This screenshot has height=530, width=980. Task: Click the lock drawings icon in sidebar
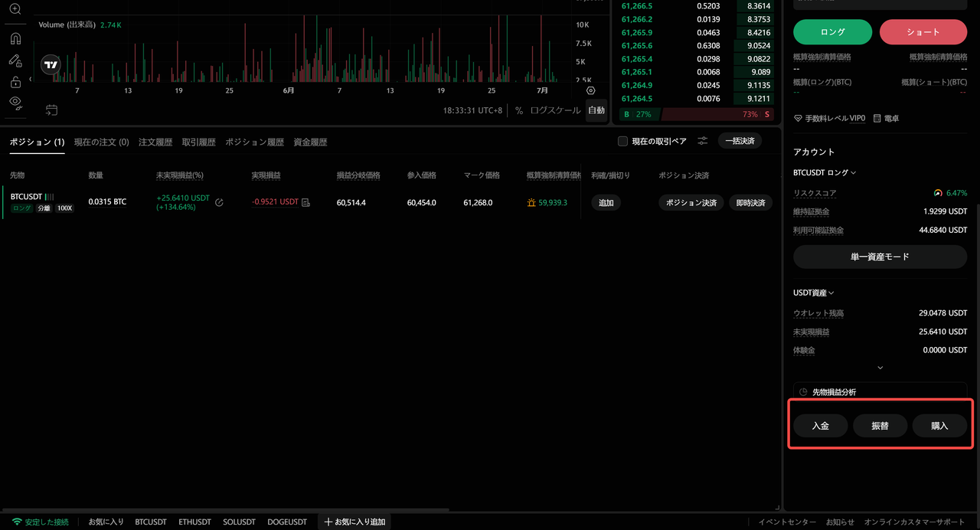tap(15, 82)
